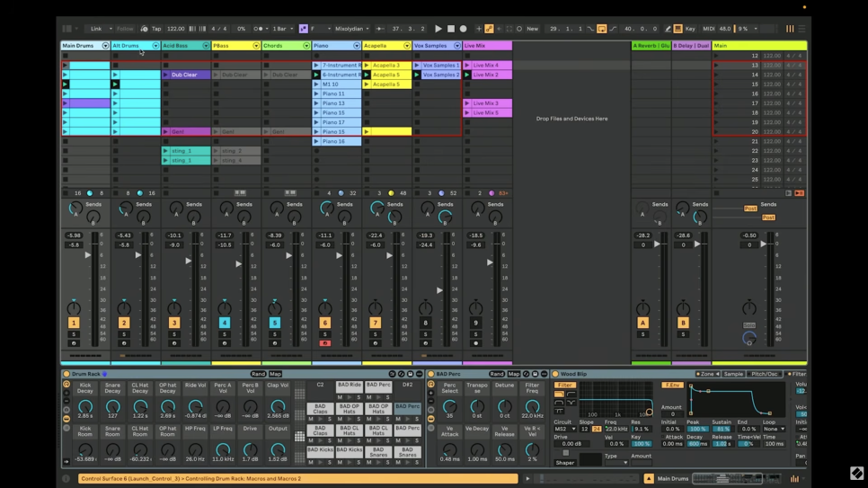Launch scene 17 on Main track

(716, 103)
